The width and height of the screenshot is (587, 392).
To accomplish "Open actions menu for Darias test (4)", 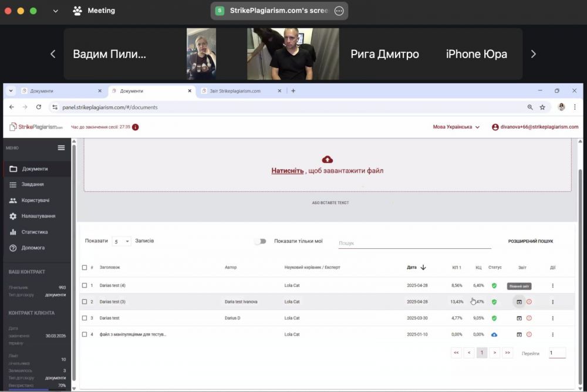I will (x=552, y=286).
